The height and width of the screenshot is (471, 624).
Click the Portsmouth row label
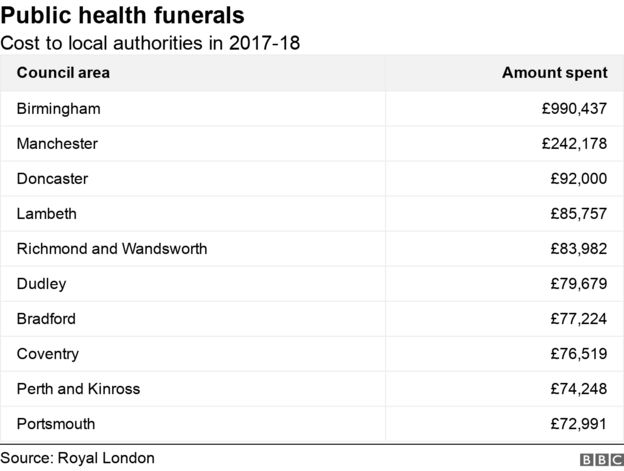[56, 424]
